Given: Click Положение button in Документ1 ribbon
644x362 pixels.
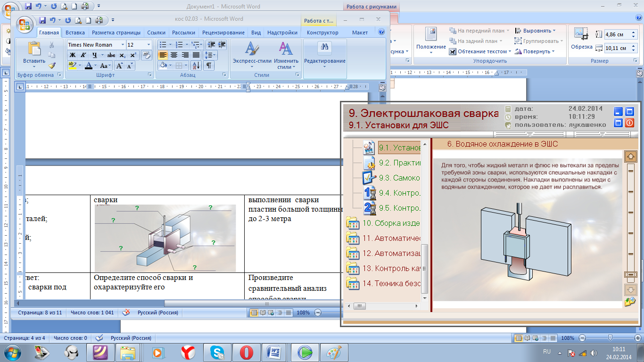Looking at the screenshot, I should [431, 40].
